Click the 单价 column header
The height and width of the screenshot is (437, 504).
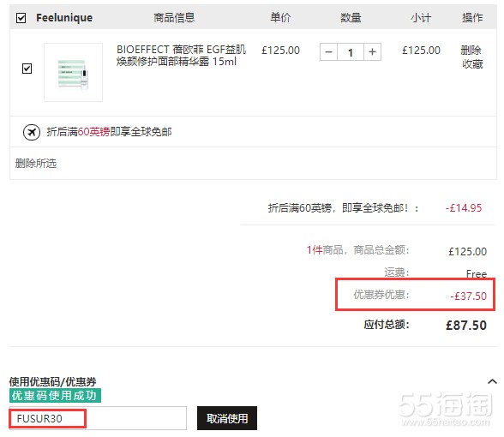280,18
